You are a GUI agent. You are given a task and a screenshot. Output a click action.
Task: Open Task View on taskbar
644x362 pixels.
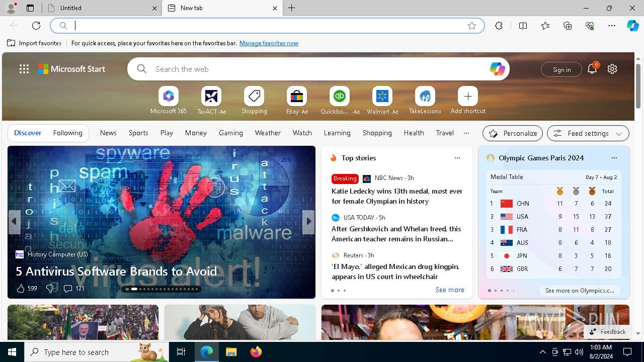click(x=181, y=352)
